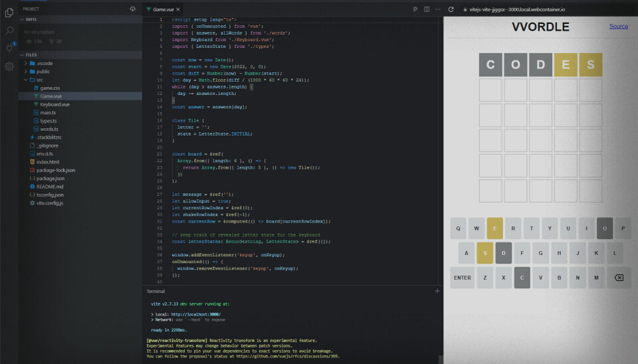Click the gray O key on VVORDLE keyboard
This screenshot has height=364, width=638.
605,228
